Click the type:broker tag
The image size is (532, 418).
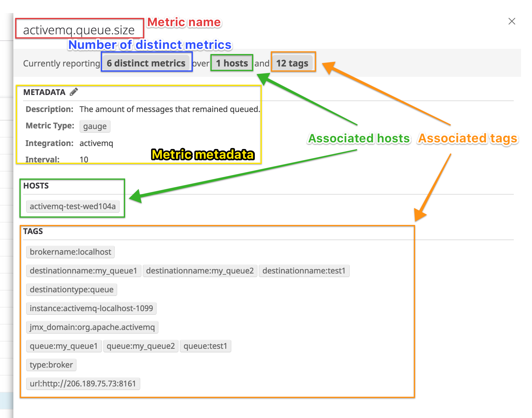[51, 365]
